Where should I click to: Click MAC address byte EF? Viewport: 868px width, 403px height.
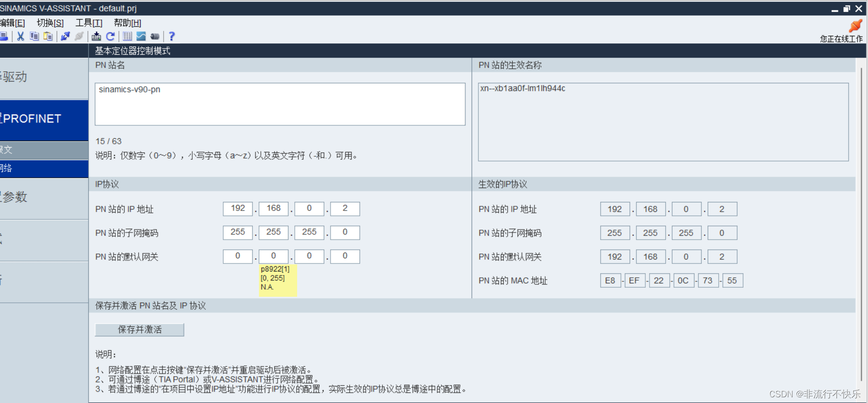point(635,281)
